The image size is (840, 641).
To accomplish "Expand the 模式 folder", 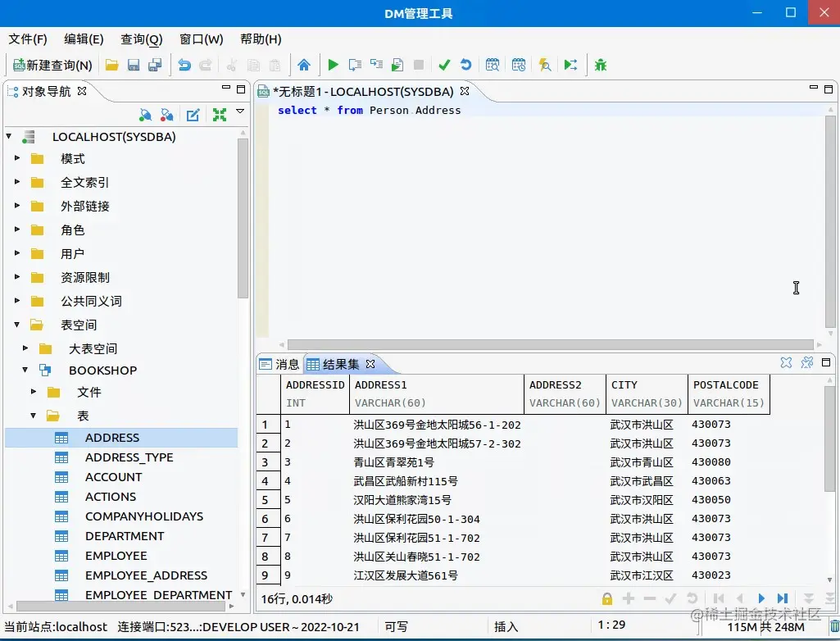I will coord(17,159).
